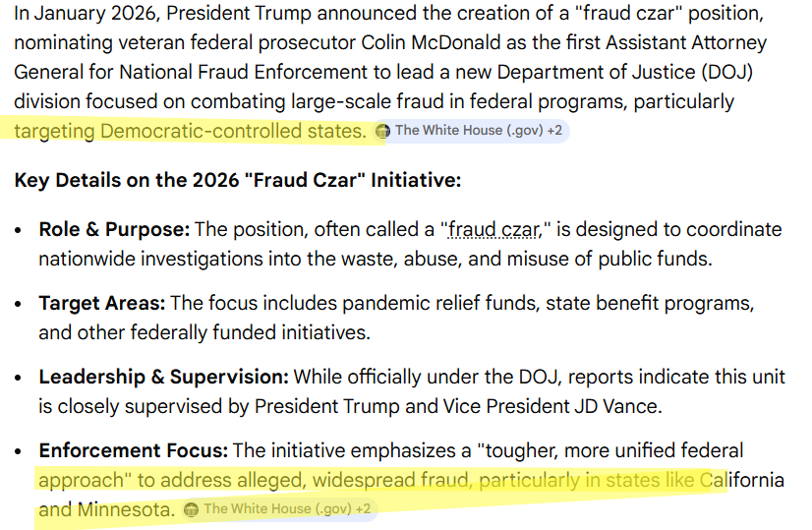Expand the +2 sources in Enforcement Focus bullet
812x530 pixels.
pos(364,509)
